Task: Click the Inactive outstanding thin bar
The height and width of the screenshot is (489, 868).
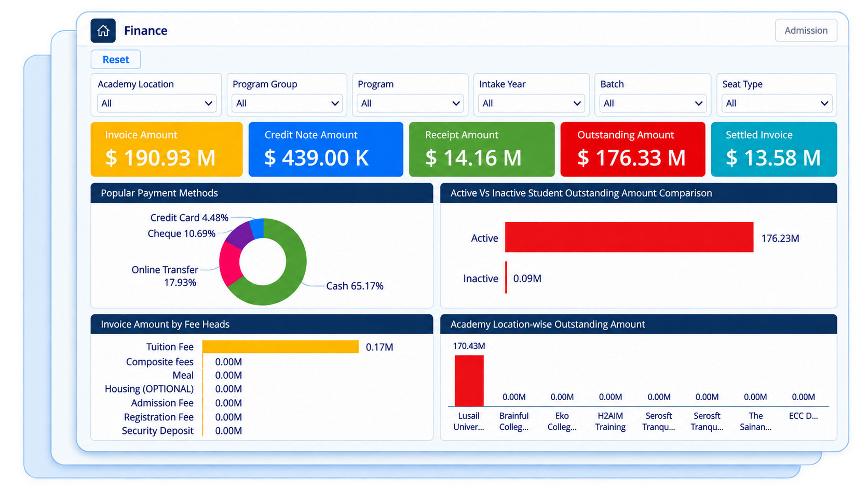Action: click(x=506, y=277)
